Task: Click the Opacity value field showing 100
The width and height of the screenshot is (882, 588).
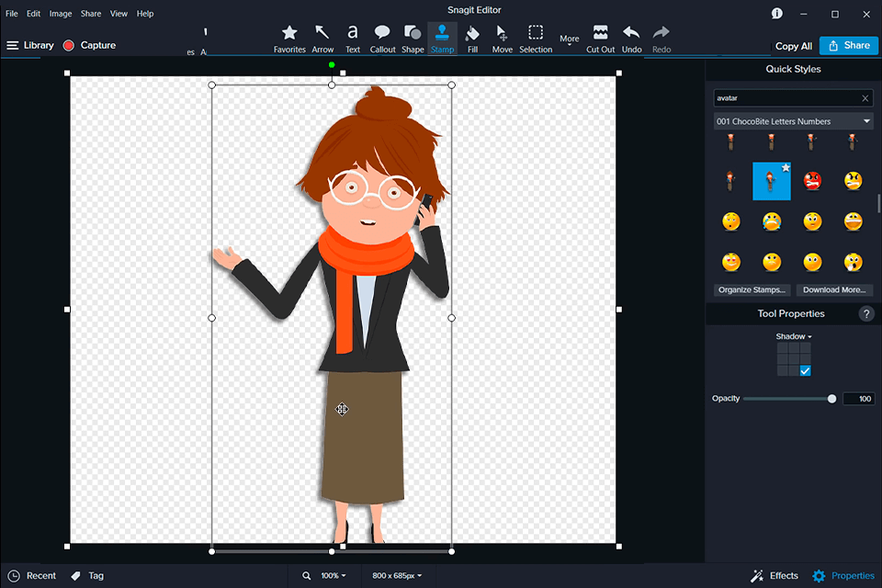Action: click(x=859, y=399)
